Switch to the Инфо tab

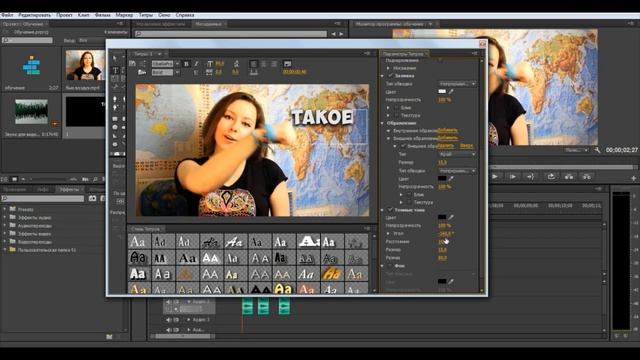click(x=43, y=189)
